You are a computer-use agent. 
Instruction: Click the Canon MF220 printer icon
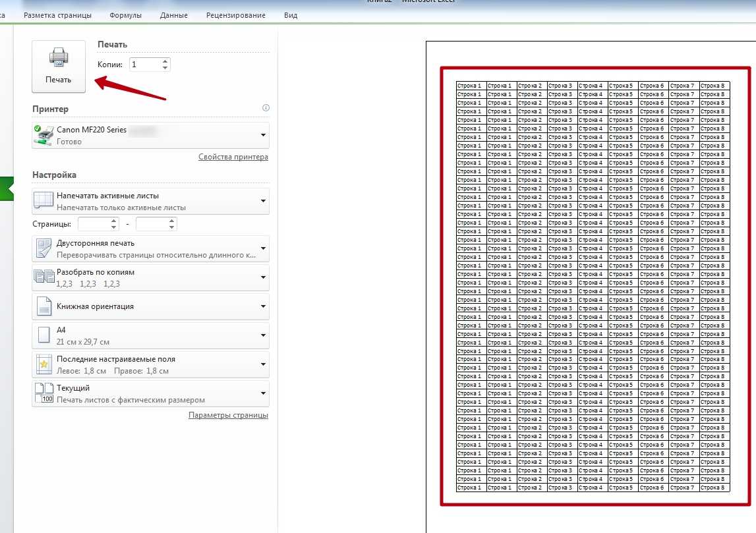coord(44,135)
